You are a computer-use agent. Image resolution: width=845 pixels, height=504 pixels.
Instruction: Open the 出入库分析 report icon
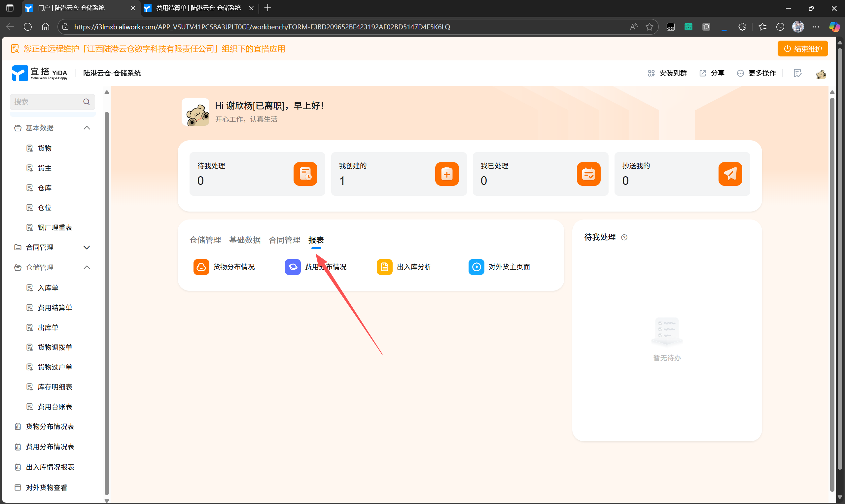point(384,267)
